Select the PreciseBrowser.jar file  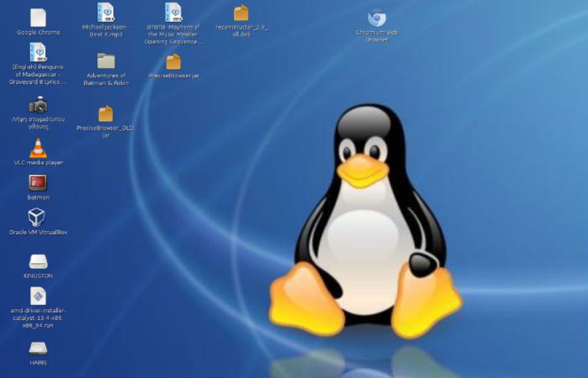[x=173, y=62]
